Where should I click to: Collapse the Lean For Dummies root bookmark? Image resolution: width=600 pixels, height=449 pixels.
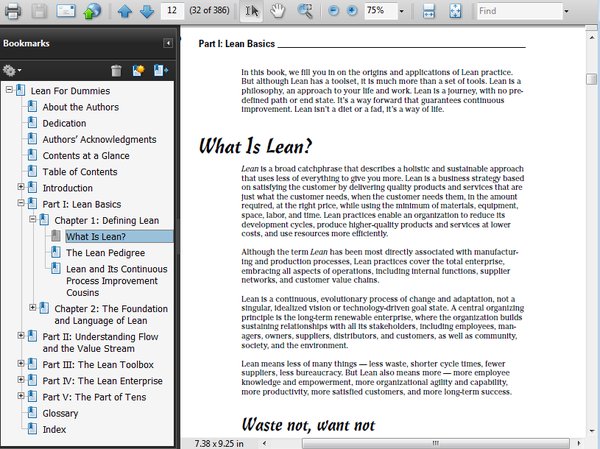tap(9, 90)
